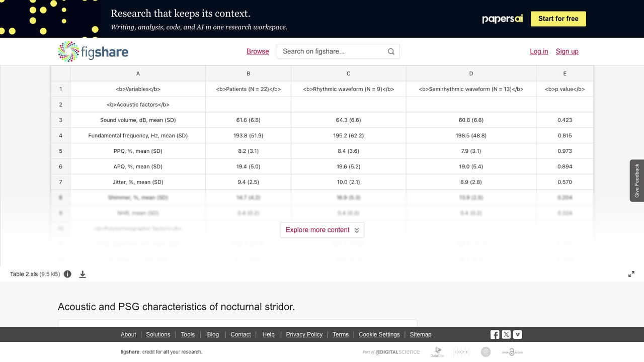644x362 pixels.
Task: Open figshare X (Twitter) icon
Action: 506,334
